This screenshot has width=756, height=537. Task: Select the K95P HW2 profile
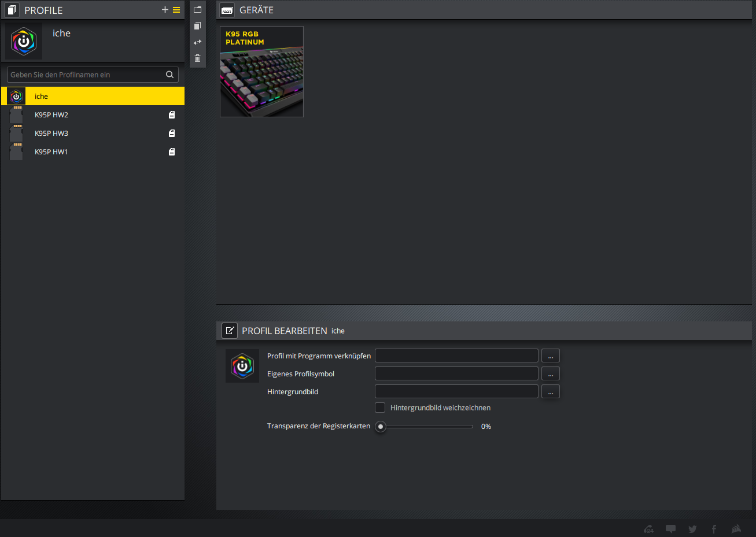93,115
